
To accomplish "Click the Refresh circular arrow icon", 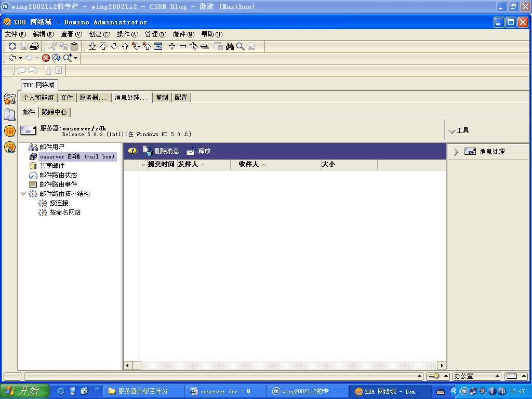I will point(56,58).
